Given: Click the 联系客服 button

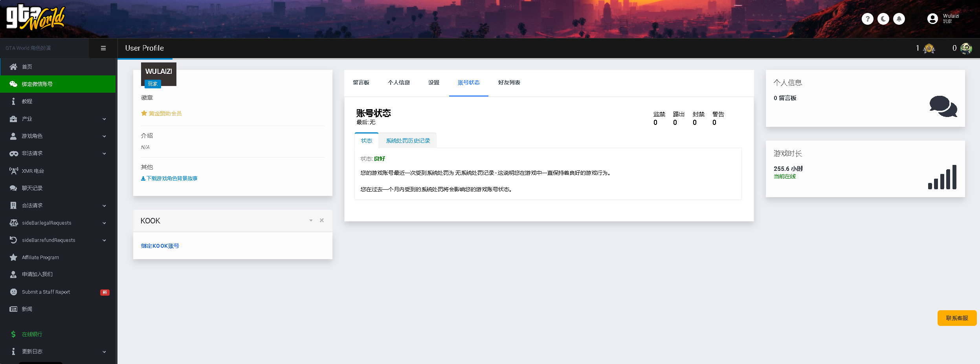Looking at the screenshot, I should click(x=957, y=318).
